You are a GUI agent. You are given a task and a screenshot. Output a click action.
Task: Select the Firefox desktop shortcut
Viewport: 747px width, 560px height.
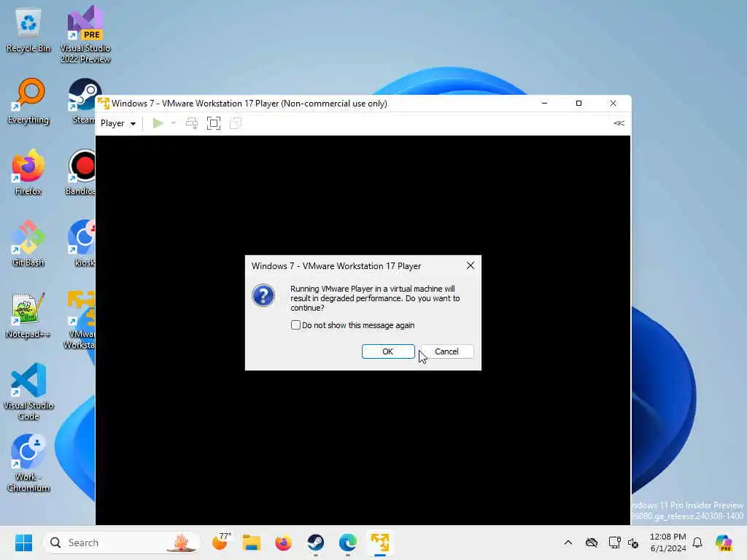click(x=28, y=172)
